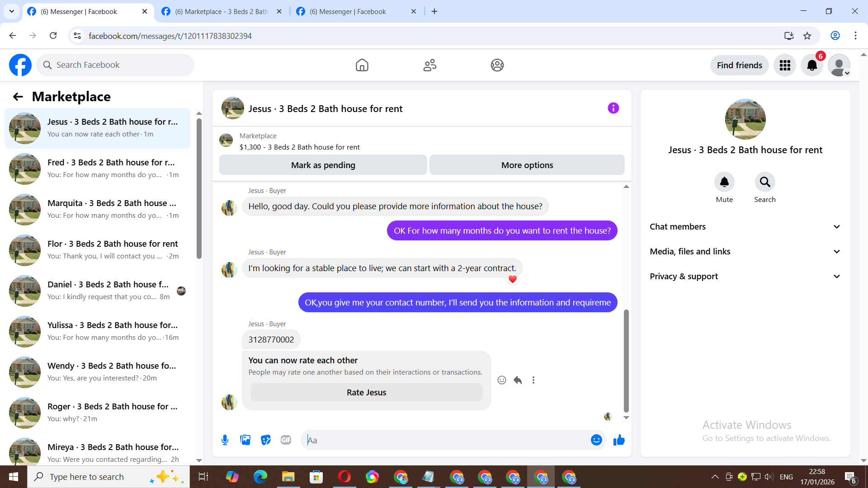This screenshot has width=868, height=488.
Task: Expand the Chat members section
Action: [x=745, y=227]
